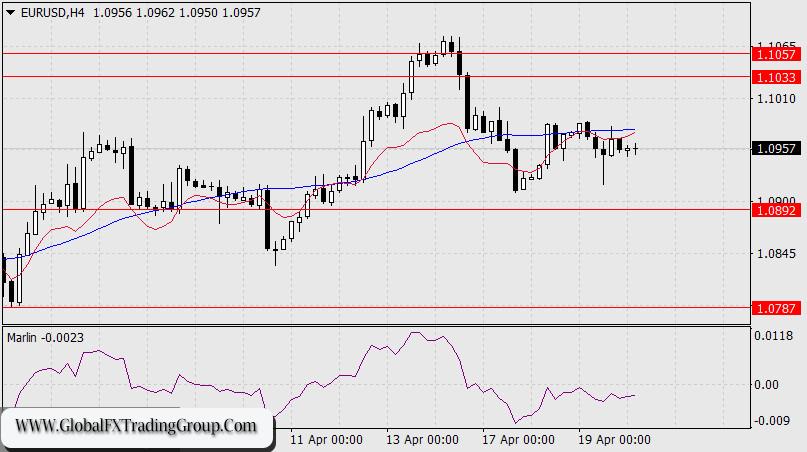Click the 1.0892 red price label
This screenshot has width=807, height=452.
click(x=776, y=210)
